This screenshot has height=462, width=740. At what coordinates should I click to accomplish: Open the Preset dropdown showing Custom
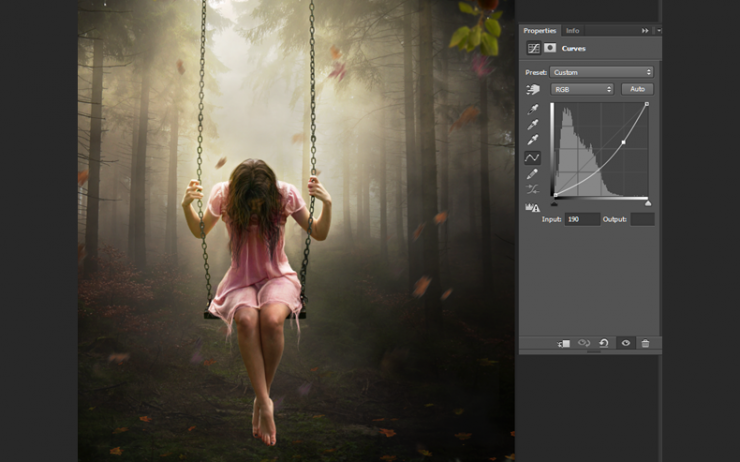(602, 72)
